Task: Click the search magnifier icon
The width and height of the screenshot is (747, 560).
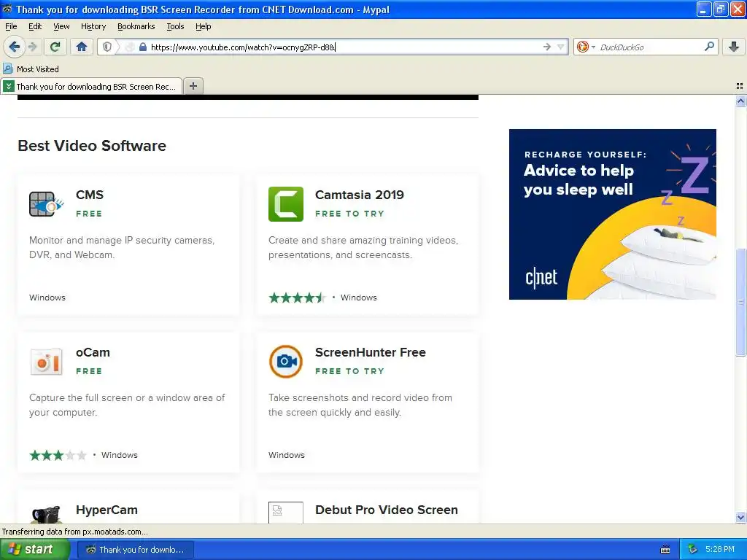Action: [709, 47]
